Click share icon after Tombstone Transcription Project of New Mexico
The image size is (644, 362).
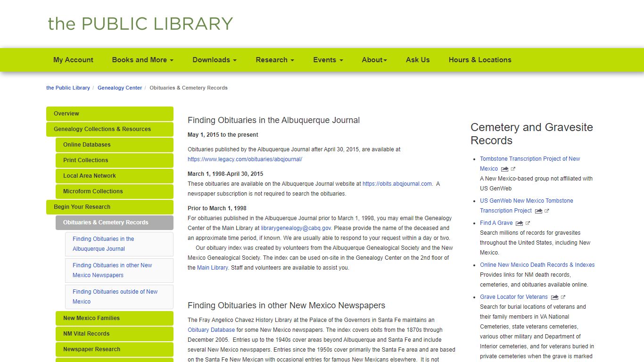(x=504, y=169)
